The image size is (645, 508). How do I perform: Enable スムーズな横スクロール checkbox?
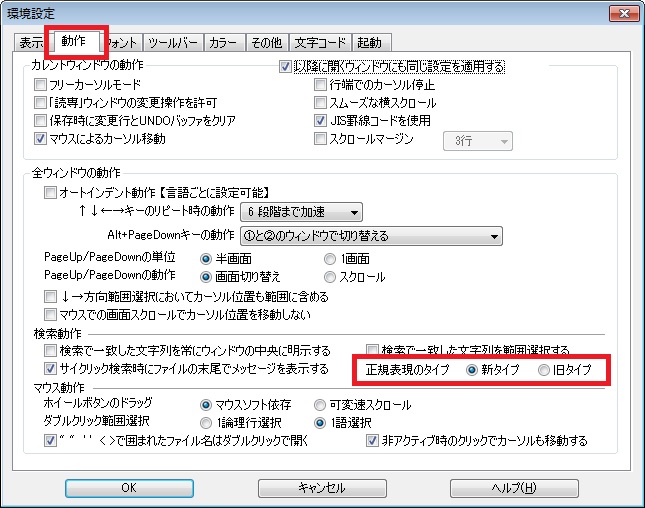point(320,103)
